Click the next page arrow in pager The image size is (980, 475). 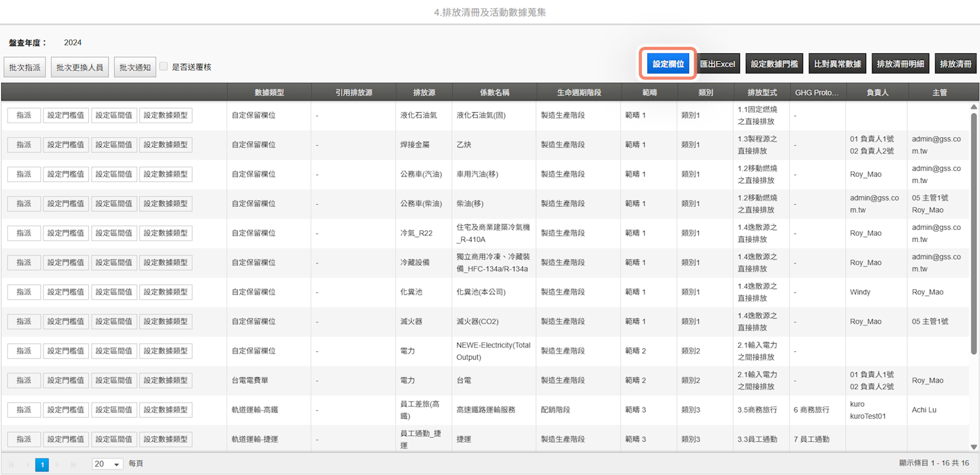(58, 465)
